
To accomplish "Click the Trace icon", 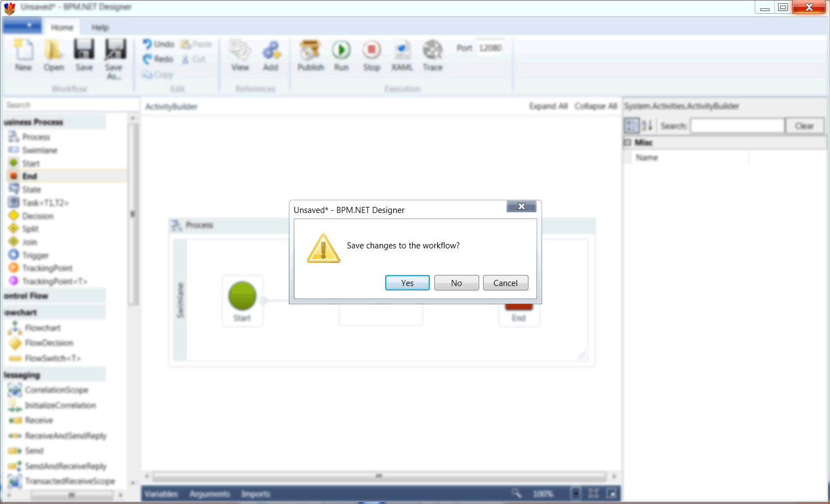I will tap(433, 51).
